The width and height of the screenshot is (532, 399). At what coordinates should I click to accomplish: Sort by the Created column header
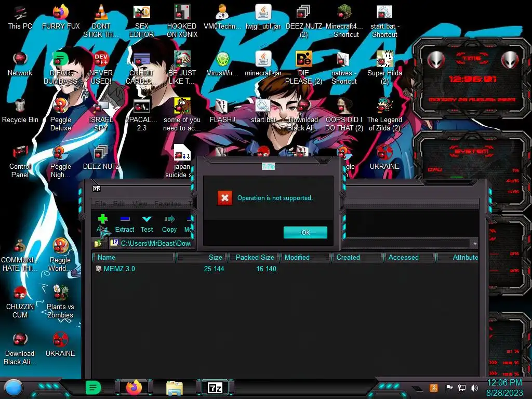[x=357, y=258]
